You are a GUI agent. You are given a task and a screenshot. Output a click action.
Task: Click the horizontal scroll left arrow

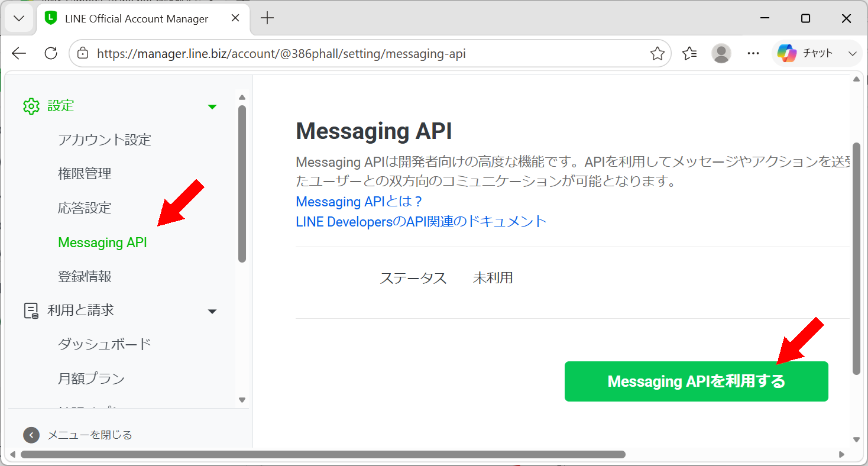click(x=13, y=455)
